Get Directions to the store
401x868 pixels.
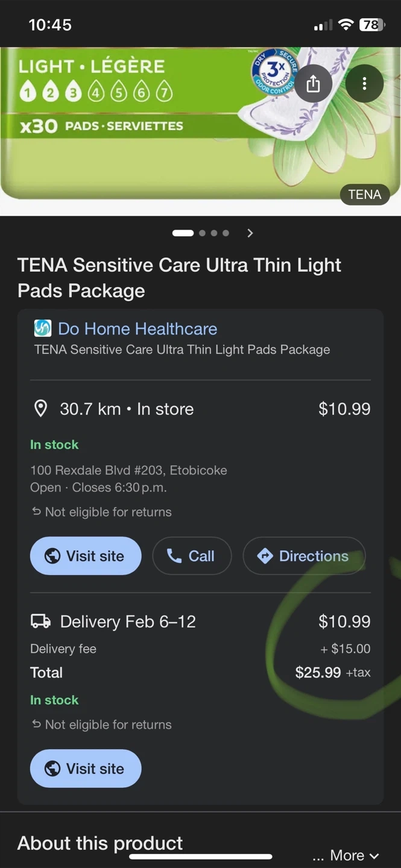(304, 556)
